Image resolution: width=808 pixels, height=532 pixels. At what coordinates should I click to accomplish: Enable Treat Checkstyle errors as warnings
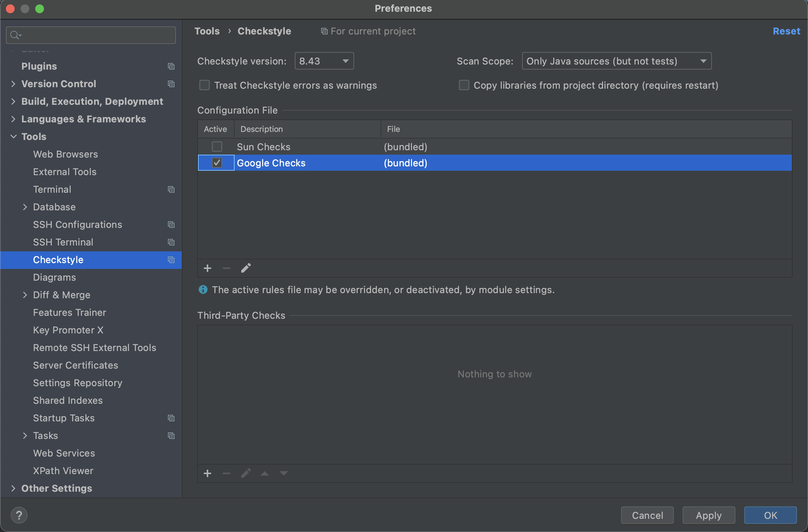(x=205, y=85)
